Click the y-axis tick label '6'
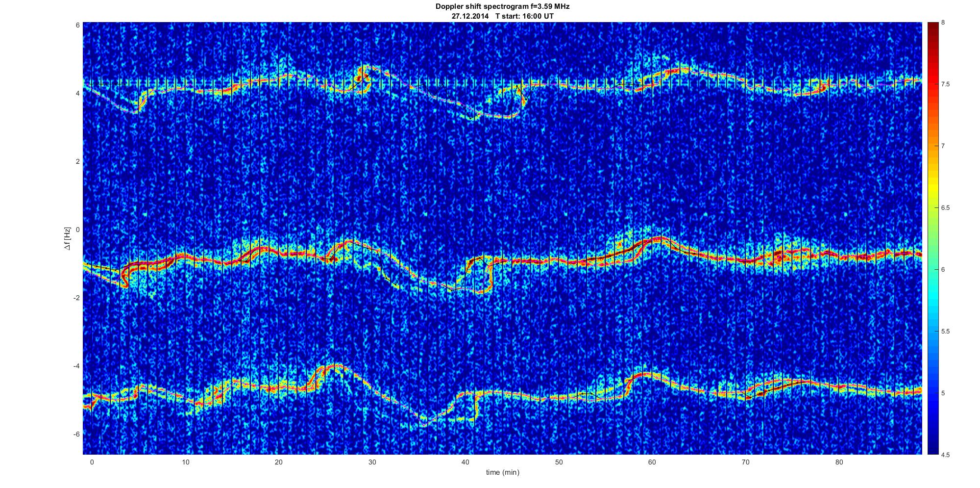980x488 pixels. (78, 25)
